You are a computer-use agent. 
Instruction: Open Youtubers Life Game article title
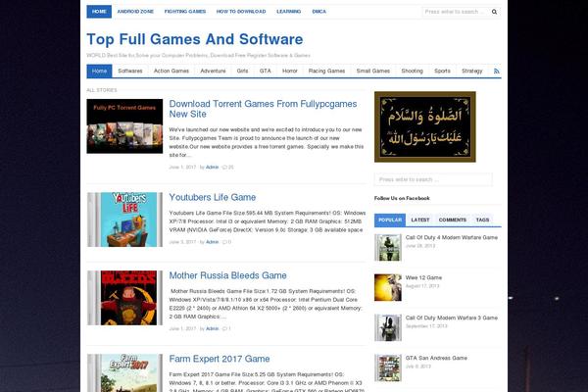pyautogui.click(x=213, y=197)
